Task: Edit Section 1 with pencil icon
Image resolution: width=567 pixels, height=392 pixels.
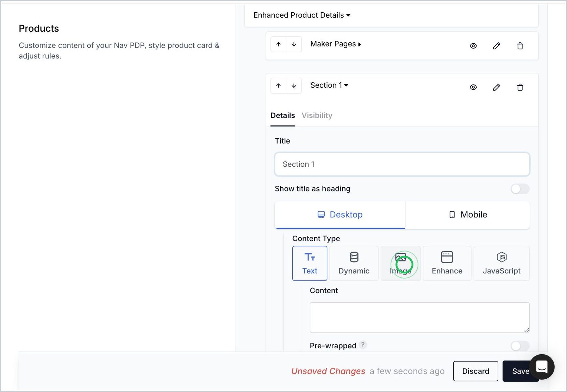Action: coord(497,87)
